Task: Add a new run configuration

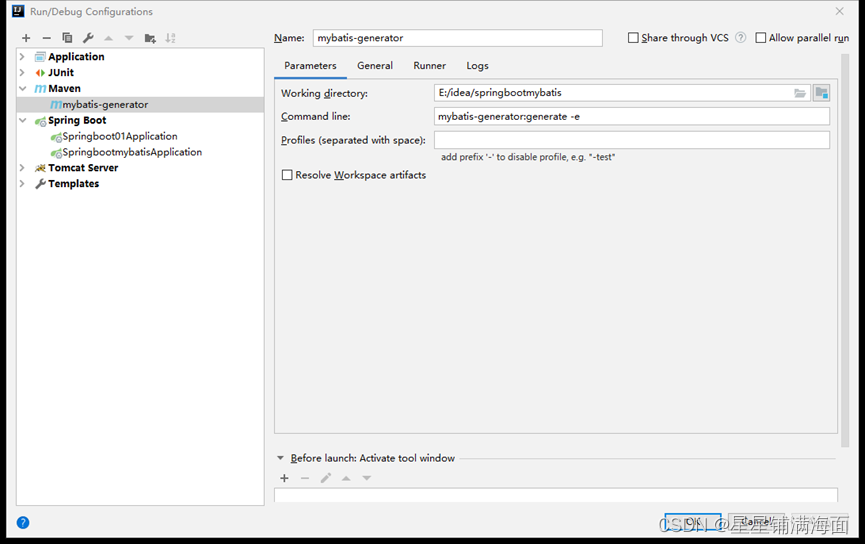Action: tap(26, 38)
